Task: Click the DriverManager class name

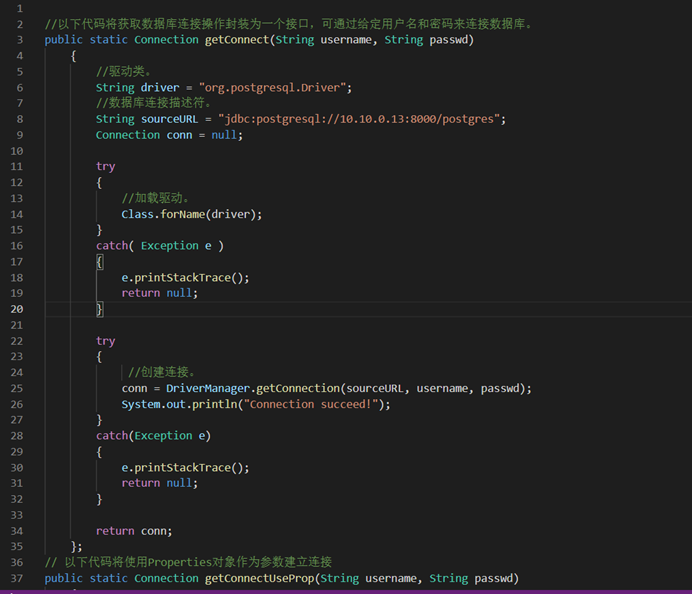Action: (x=208, y=388)
